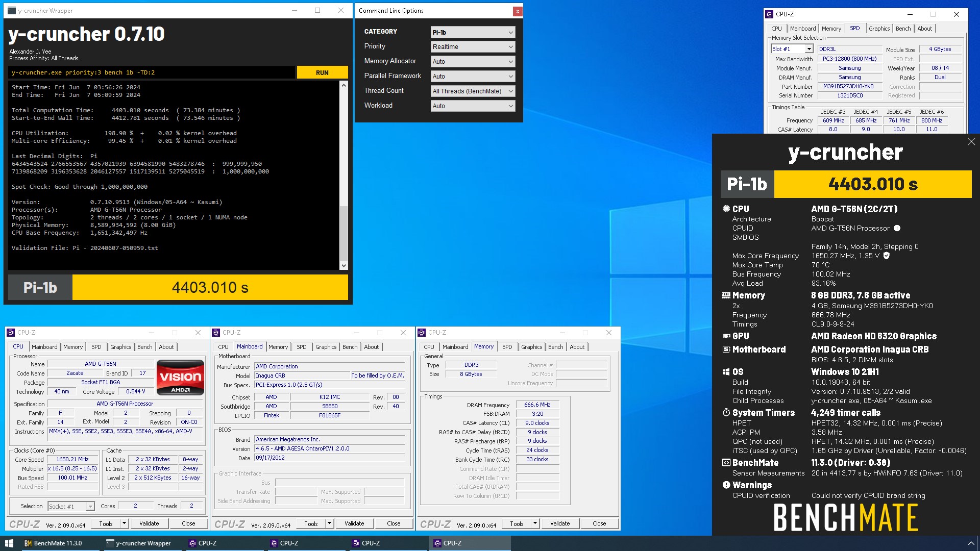Click the Warnings exclamation icon in BenchMate panel
The height and width of the screenshot is (551, 980).
tap(726, 485)
